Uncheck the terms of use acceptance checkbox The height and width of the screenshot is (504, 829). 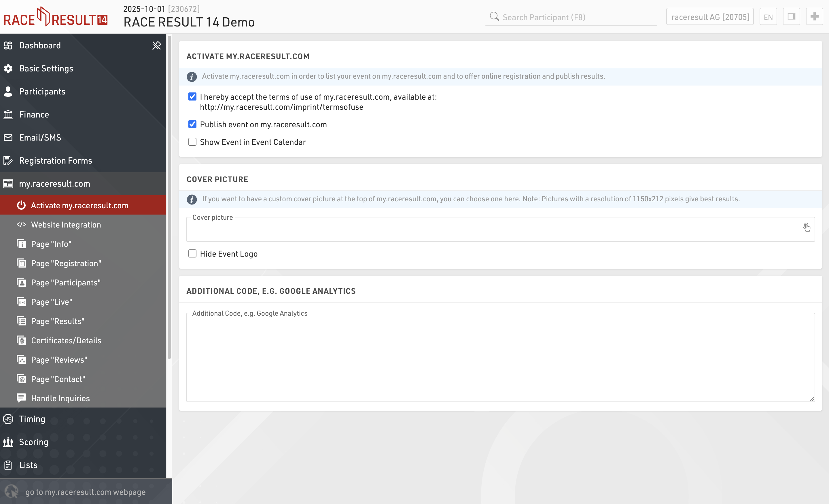pyautogui.click(x=192, y=97)
